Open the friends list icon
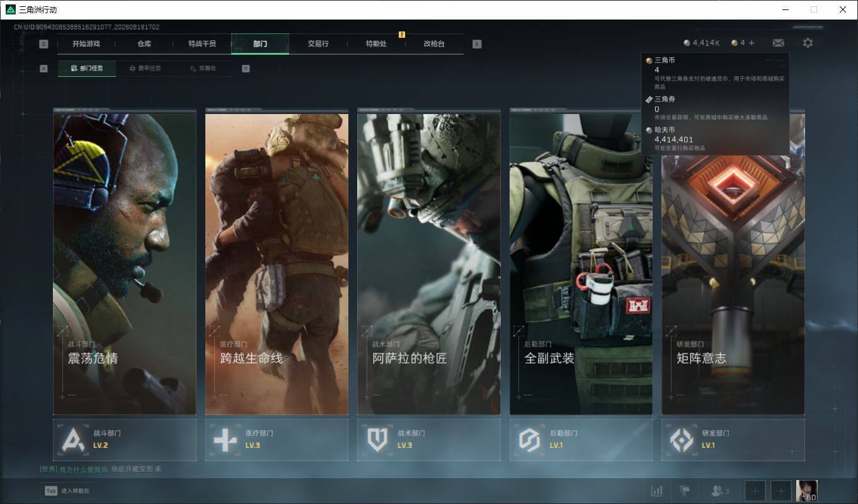Screen dimensions: 858x504 click(719, 491)
